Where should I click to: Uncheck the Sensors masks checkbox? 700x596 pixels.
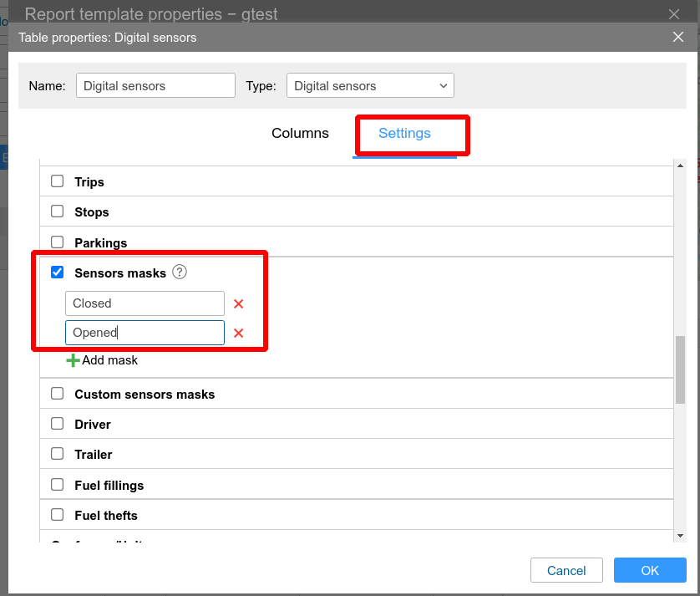pos(58,273)
